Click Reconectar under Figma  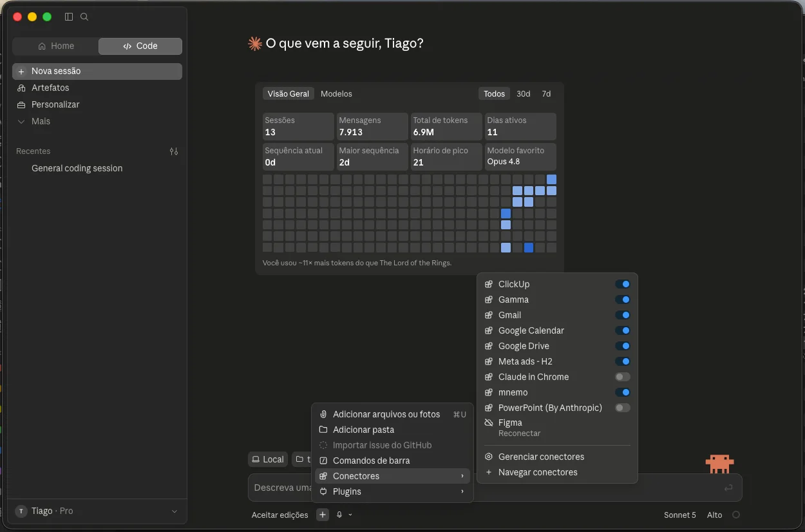(x=520, y=433)
